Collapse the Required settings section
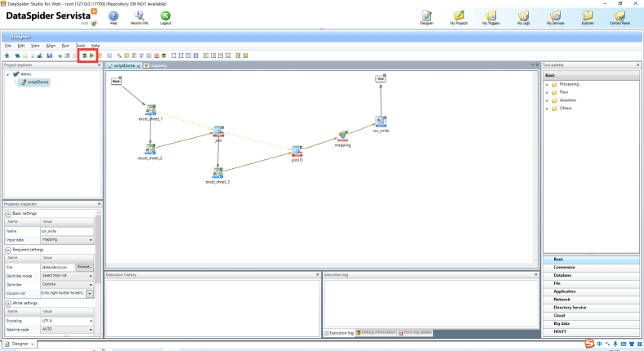Screen dimensions: 644x351 8,250
